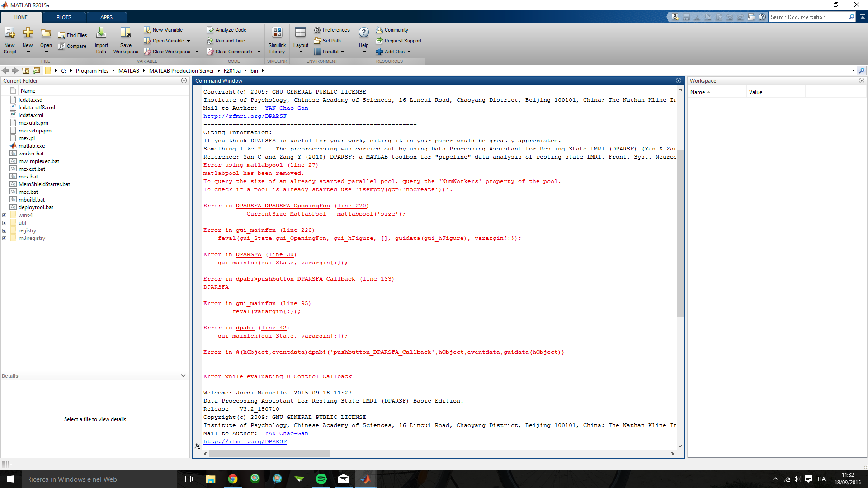The width and height of the screenshot is (868, 488).
Task: Open Spotify from the taskbar
Action: [x=321, y=479]
